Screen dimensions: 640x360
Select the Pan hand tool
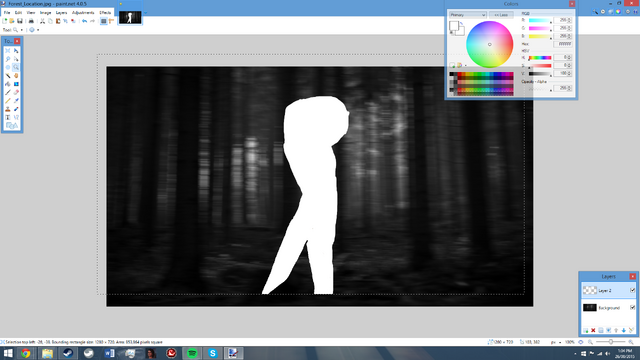(16, 76)
